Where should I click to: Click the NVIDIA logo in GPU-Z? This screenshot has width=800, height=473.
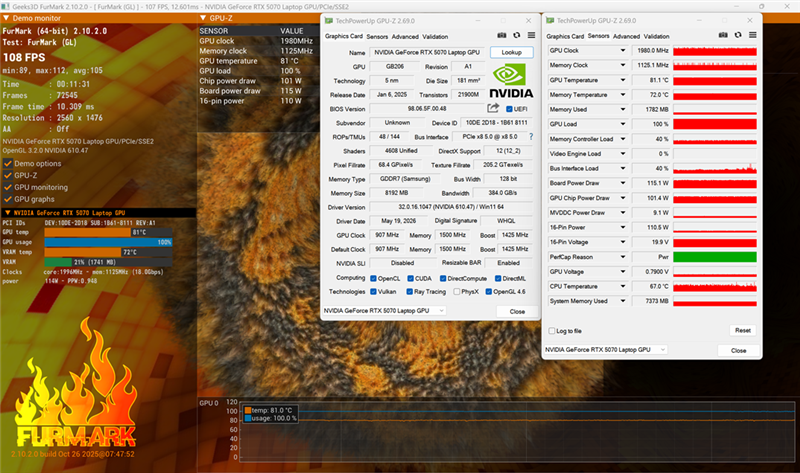pos(511,82)
